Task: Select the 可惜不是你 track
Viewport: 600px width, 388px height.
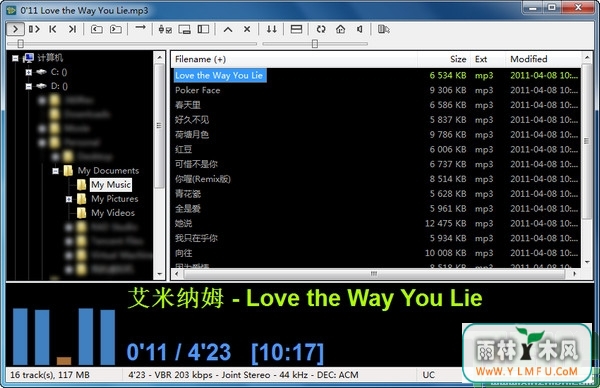Action: point(196,164)
